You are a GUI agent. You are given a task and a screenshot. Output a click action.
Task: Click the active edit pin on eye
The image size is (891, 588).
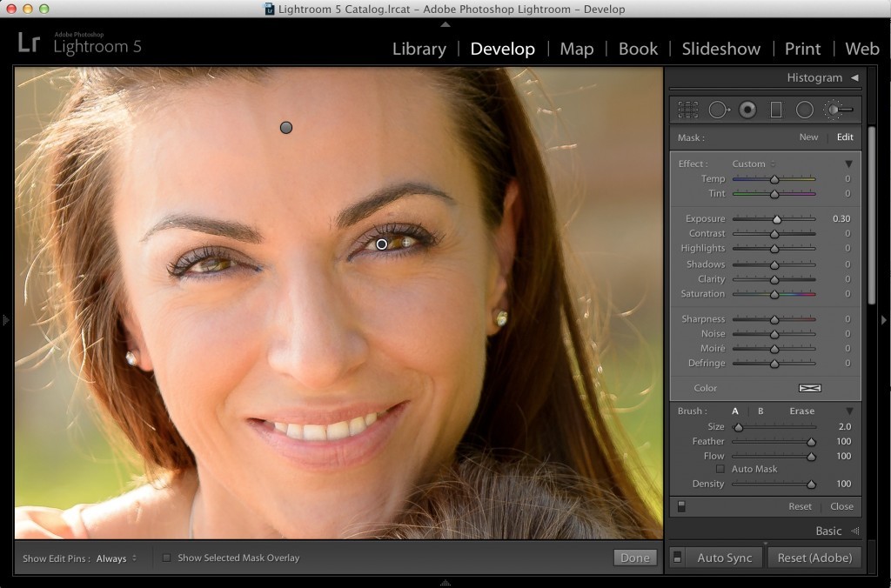tap(382, 244)
